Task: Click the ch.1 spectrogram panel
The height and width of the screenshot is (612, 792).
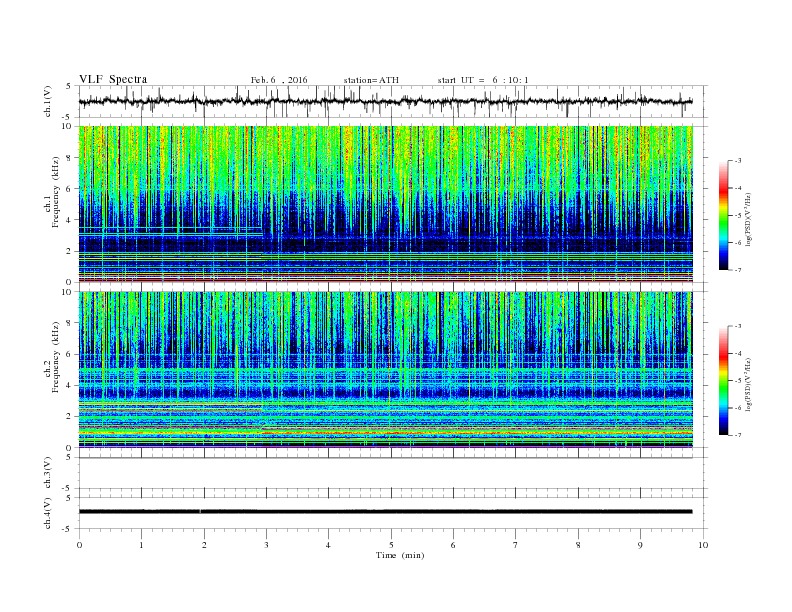Action: 386,204
